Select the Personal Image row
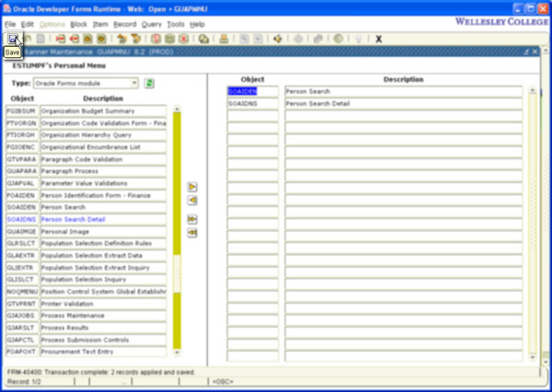Screen dimensions: 552x392 [x=102, y=232]
